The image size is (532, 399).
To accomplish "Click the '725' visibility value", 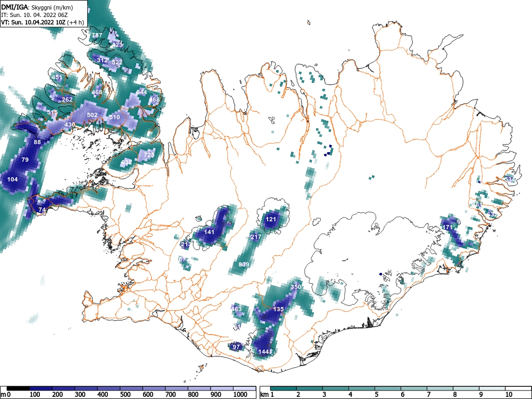I will (x=149, y=155).
